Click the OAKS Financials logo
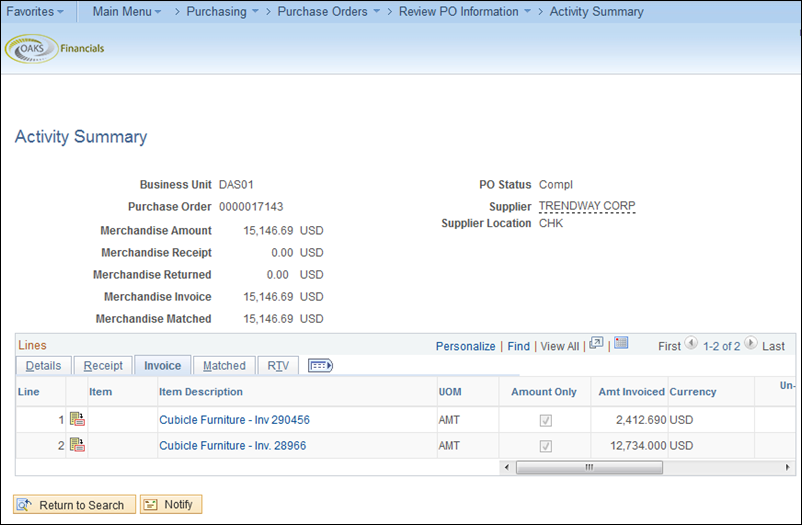The width and height of the screenshot is (802, 525). pos(55,48)
